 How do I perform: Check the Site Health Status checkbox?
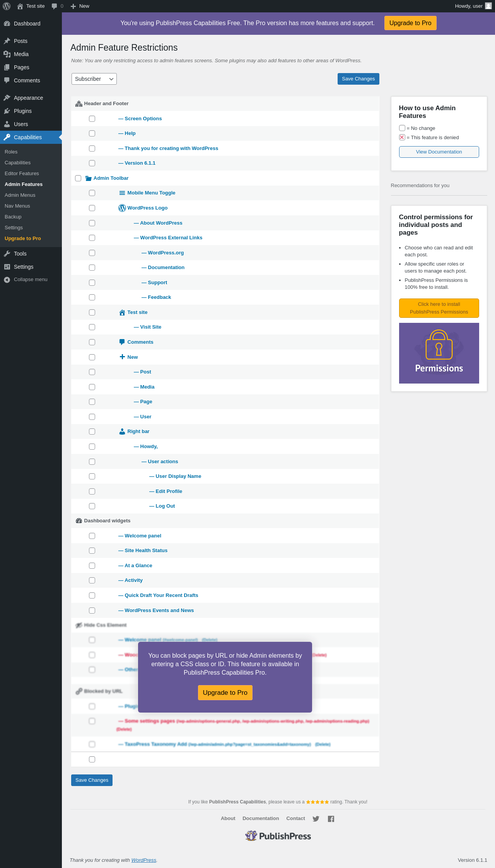(x=92, y=551)
